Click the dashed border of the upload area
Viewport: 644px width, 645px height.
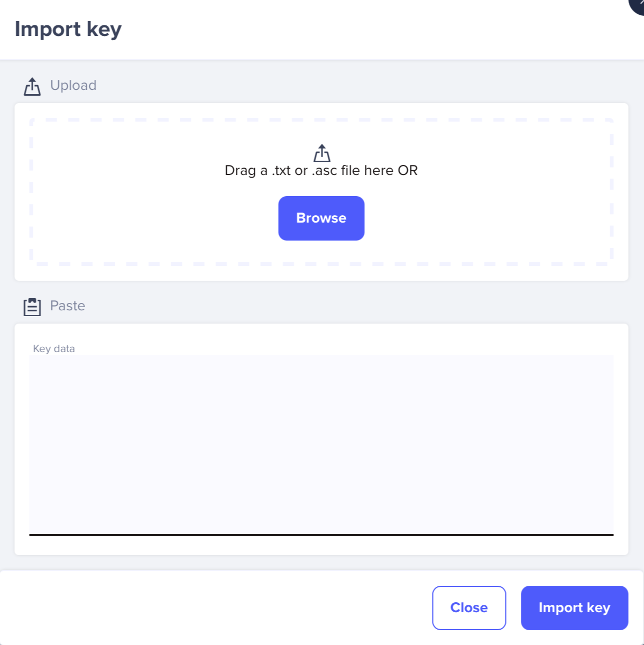pos(321,120)
